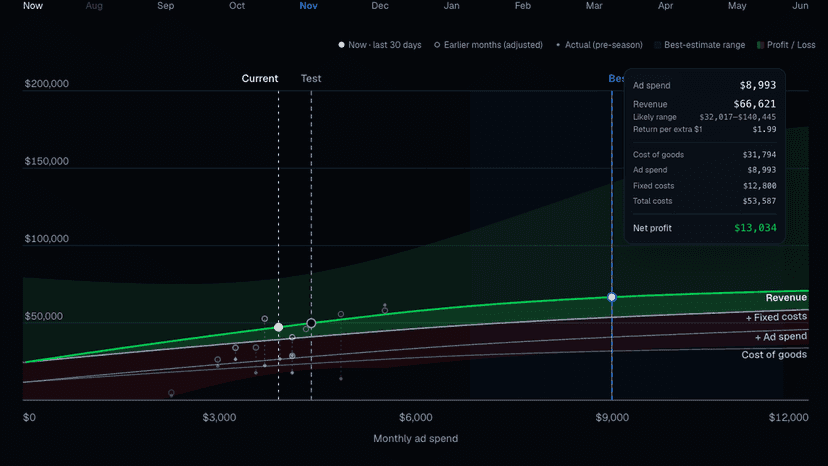Click the Cost of goods line label
Screen dimensions: 828x466
(774, 355)
